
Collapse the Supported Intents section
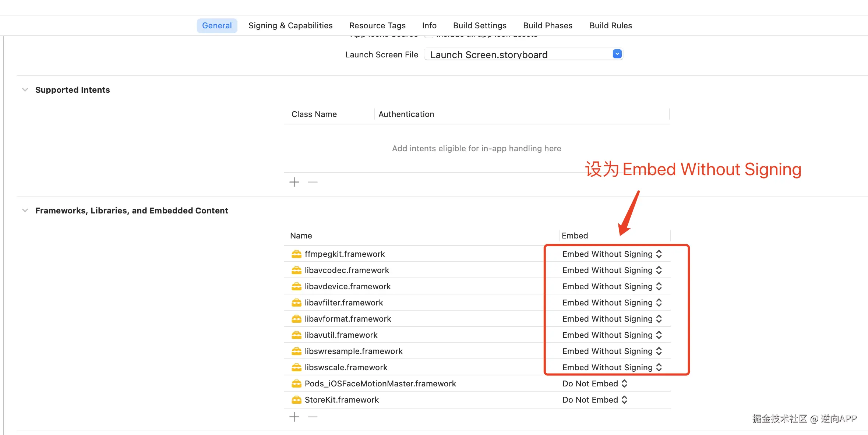coord(25,90)
